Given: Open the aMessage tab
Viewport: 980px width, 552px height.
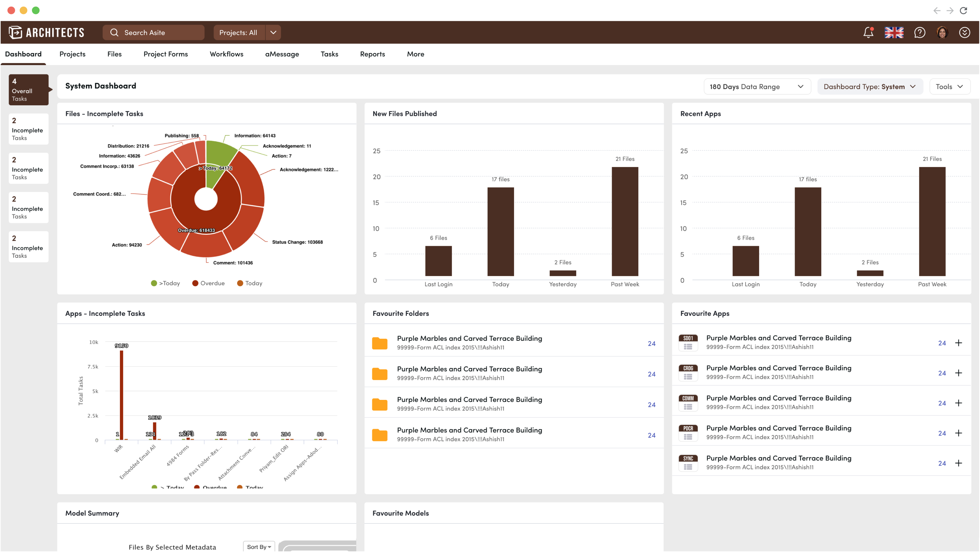Looking at the screenshot, I should coord(282,54).
